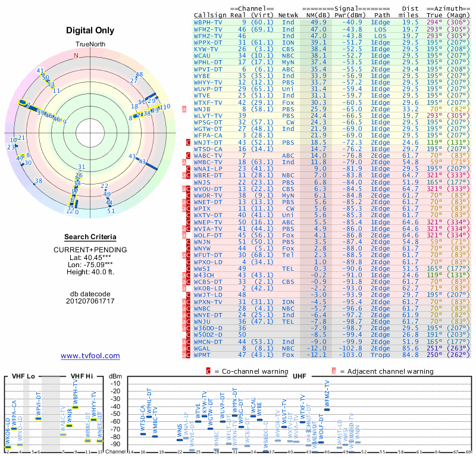The image size is (476, 457).
Task: Click the Lat: 40.45*** value
Action: (90, 258)
